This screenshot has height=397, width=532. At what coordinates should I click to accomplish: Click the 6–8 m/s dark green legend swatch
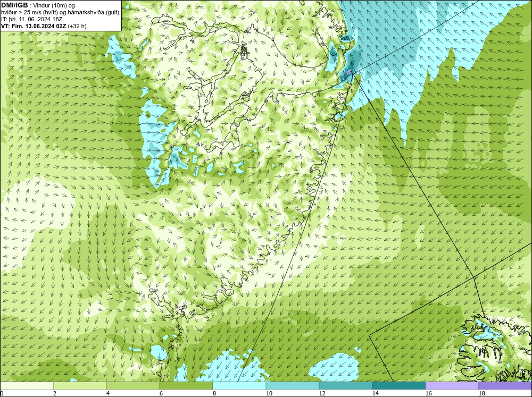click(x=186, y=386)
